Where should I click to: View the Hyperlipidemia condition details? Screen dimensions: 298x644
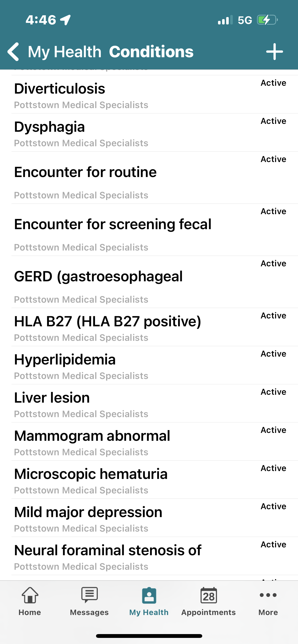pos(65,360)
